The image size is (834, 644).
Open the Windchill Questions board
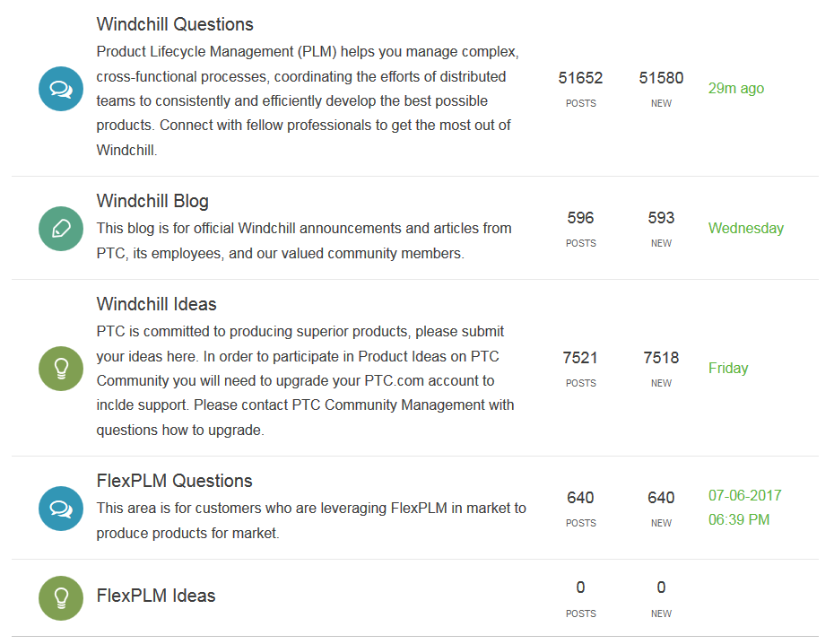click(x=175, y=24)
